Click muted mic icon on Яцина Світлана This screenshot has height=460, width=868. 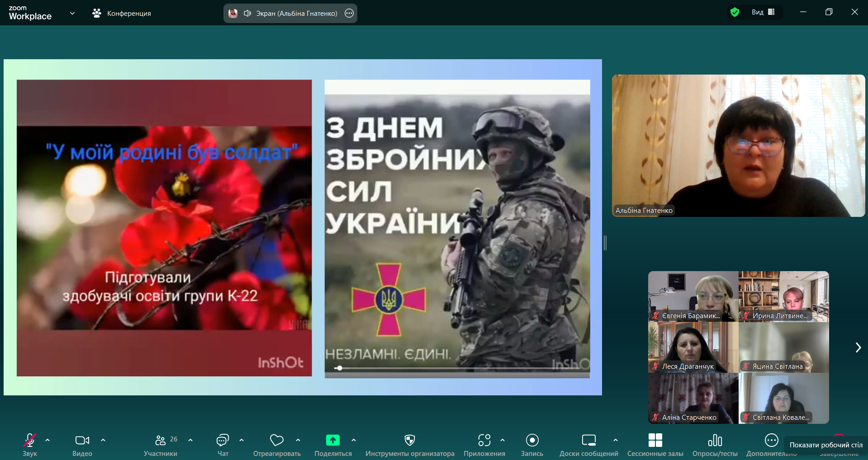(x=746, y=366)
